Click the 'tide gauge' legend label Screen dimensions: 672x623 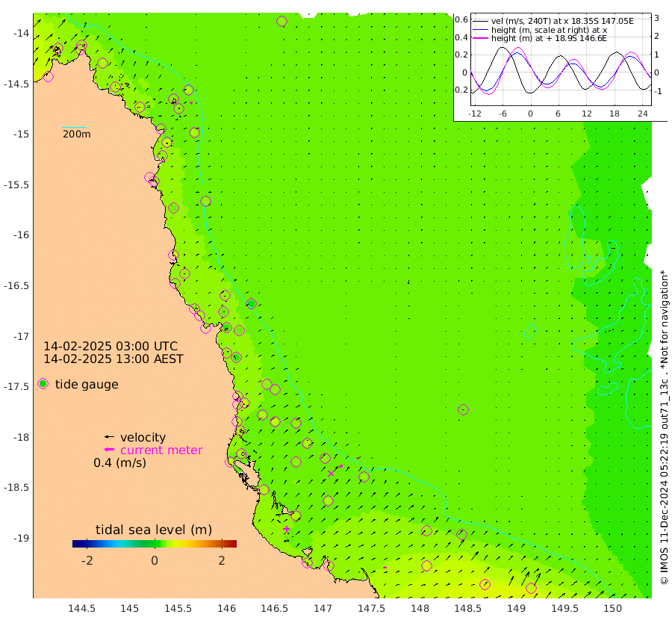pyautogui.click(x=87, y=384)
